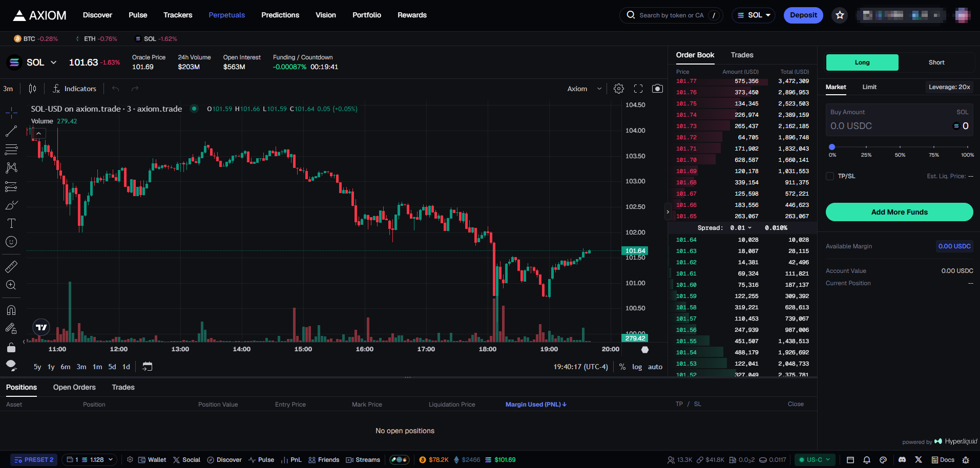Open the Predictions page
The image size is (980, 468).
pyautogui.click(x=280, y=15)
